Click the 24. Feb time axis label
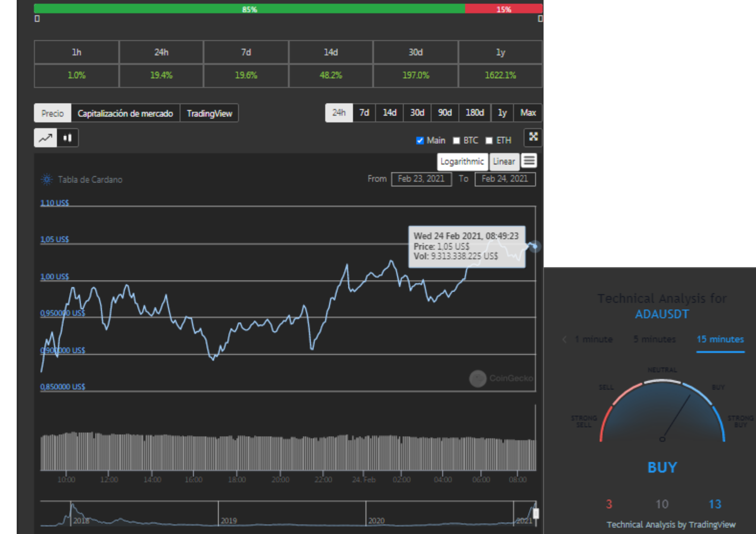 [364, 479]
